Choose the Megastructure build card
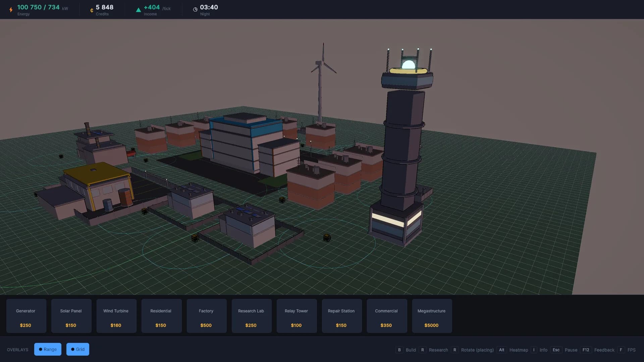 coord(432,316)
